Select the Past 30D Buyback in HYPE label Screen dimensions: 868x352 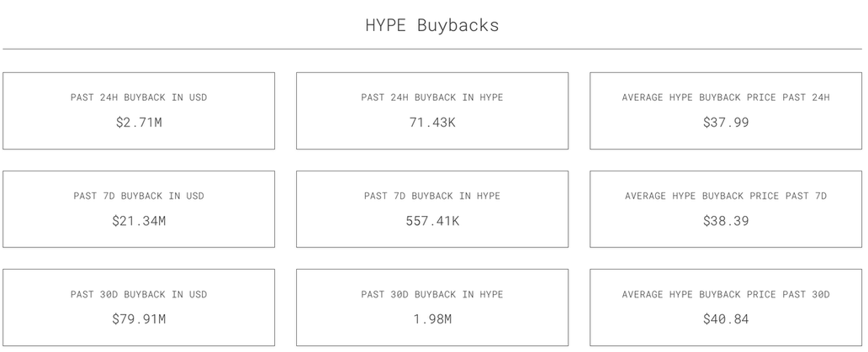click(x=432, y=294)
